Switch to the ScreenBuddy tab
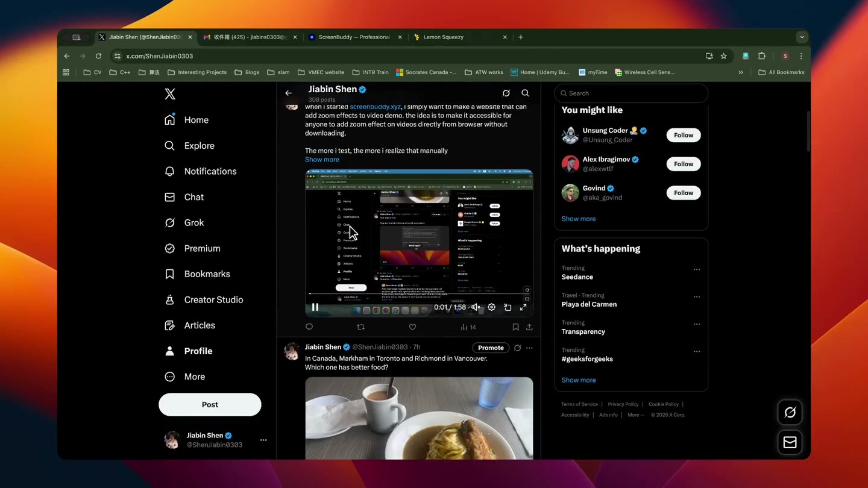868x488 pixels. (x=354, y=37)
